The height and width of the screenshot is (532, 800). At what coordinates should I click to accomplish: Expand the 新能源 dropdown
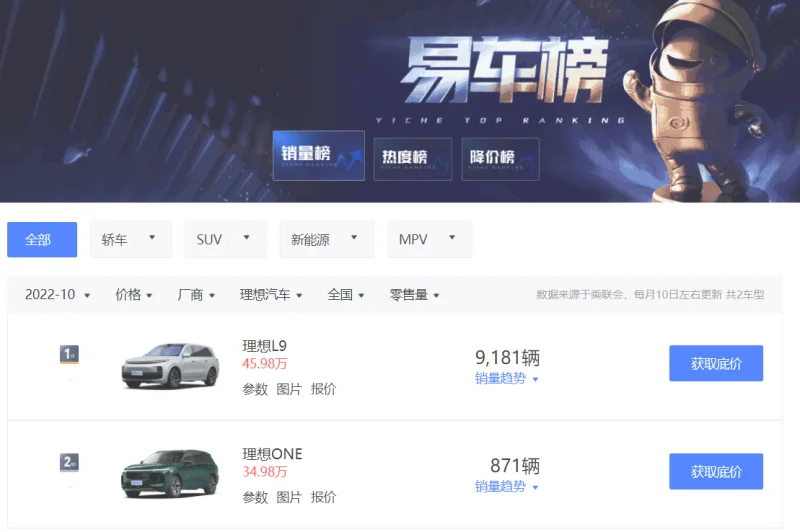tap(327, 239)
